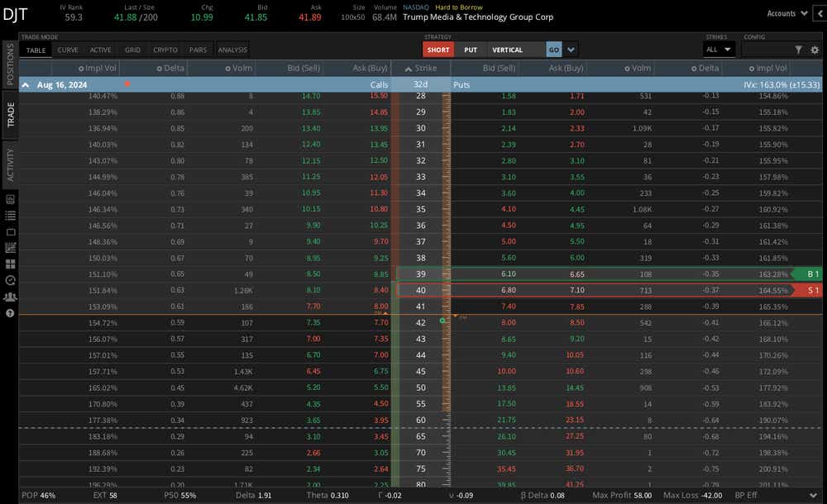Click the history clock icon in left sidebar
Screen dimensions: 827x504
(x=10, y=279)
